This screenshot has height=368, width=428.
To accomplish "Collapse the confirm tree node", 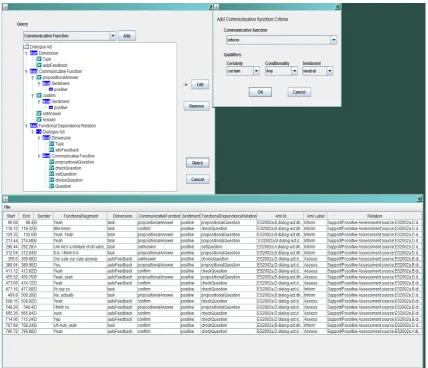I will 33,96.
